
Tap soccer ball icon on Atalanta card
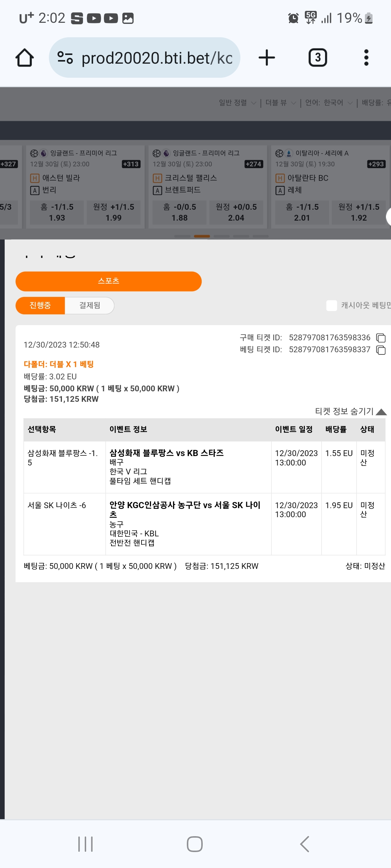(x=279, y=153)
